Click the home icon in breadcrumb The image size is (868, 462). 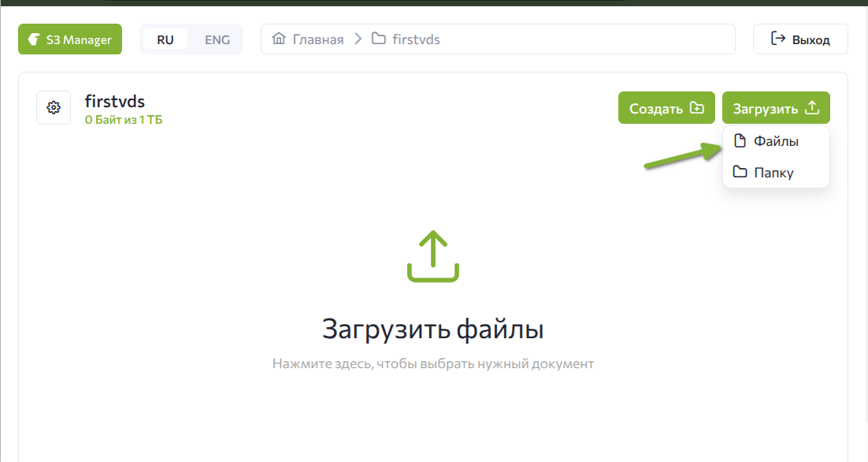(x=278, y=39)
